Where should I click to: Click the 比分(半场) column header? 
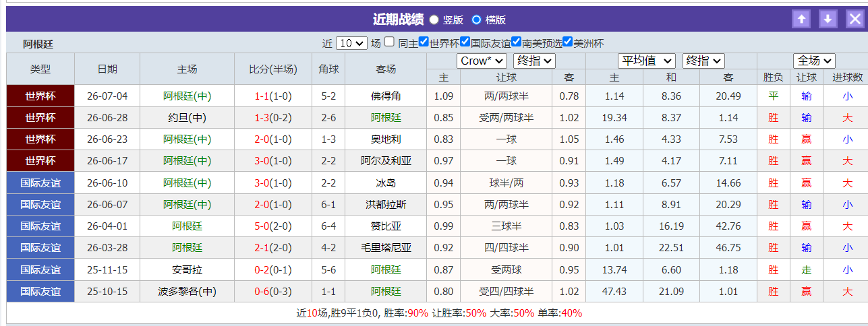coord(273,69)
